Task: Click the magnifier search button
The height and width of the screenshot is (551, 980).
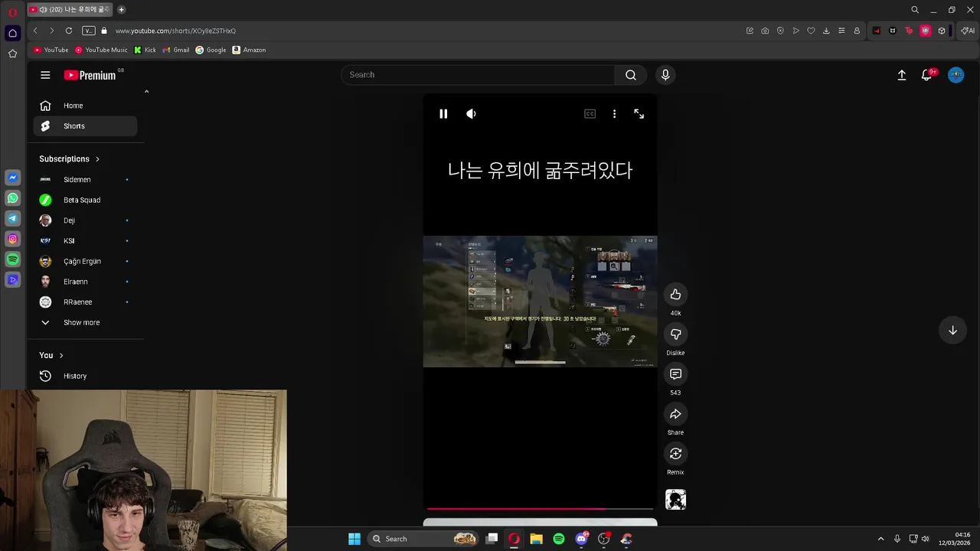Action: [x=630, y=75]
